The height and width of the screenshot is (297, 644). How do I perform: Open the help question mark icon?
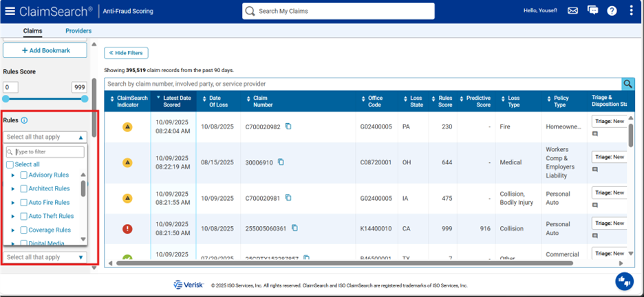coord(612,11)
